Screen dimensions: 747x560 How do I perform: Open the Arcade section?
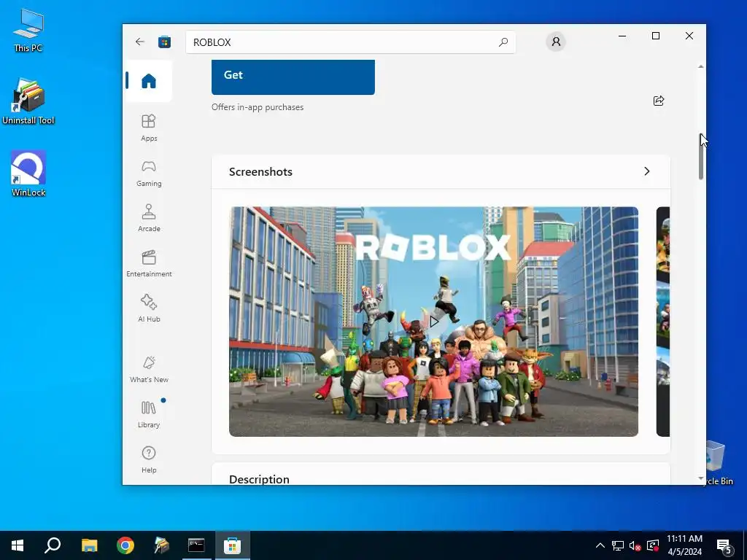[149, 218]
